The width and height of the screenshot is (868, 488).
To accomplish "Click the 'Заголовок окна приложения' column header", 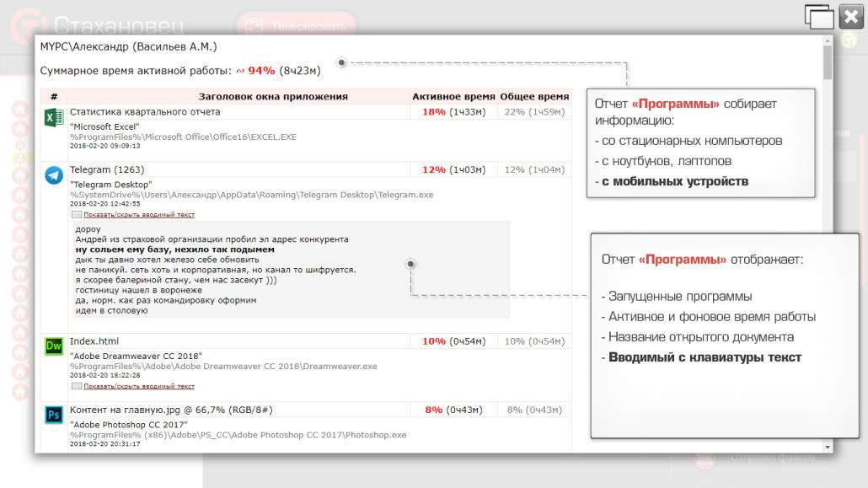I will pyautogui.click(x=273, y=96).
